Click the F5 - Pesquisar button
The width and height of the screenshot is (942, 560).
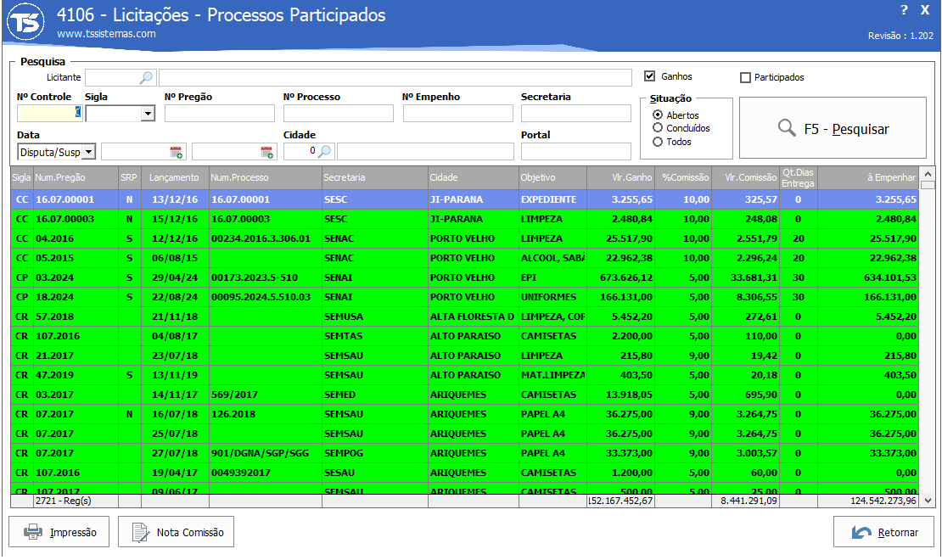click(x=833, y=128)
